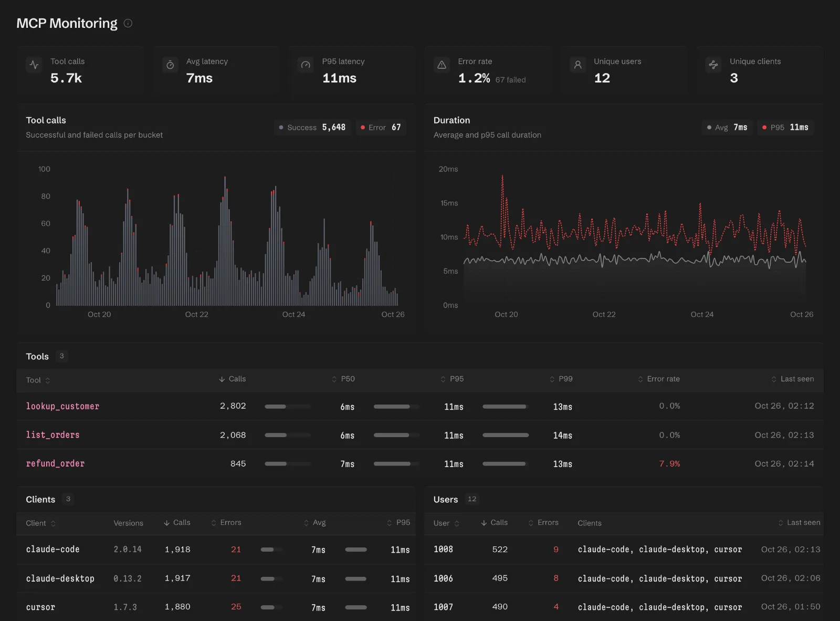Click the Unique clients connector icon

click(x=713, y=65)
